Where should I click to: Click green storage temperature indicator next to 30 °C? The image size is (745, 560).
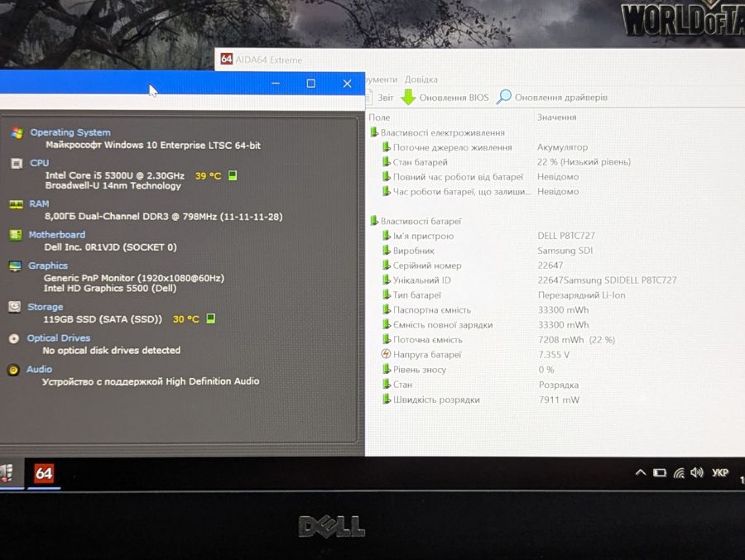pos(210,318)
